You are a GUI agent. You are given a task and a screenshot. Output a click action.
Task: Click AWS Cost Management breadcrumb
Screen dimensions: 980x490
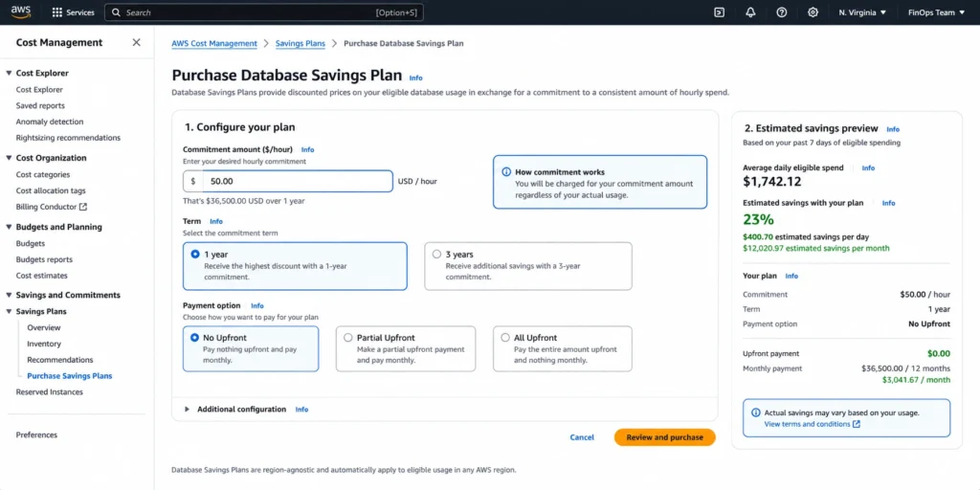click(214, 44)
